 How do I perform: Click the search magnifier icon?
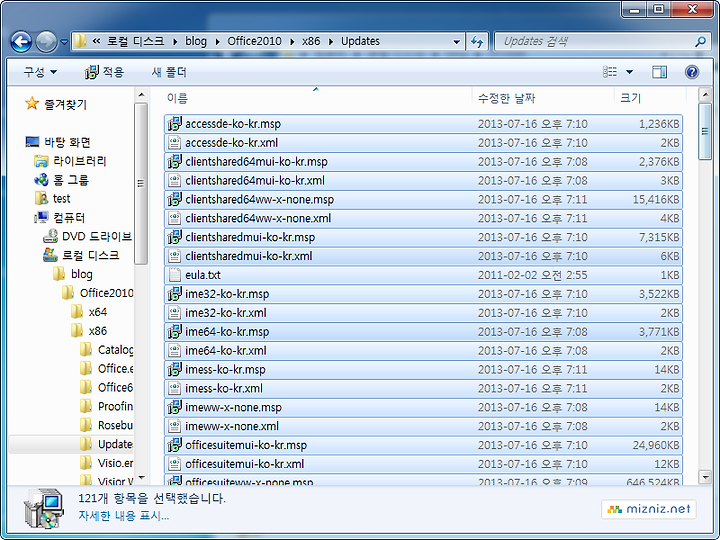coord(700,42)
